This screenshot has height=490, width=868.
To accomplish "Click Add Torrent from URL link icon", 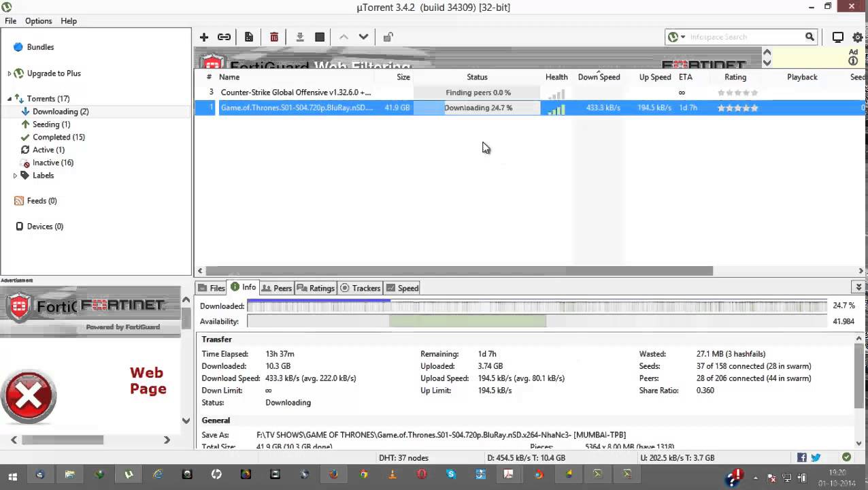I will tap(224, 37).
